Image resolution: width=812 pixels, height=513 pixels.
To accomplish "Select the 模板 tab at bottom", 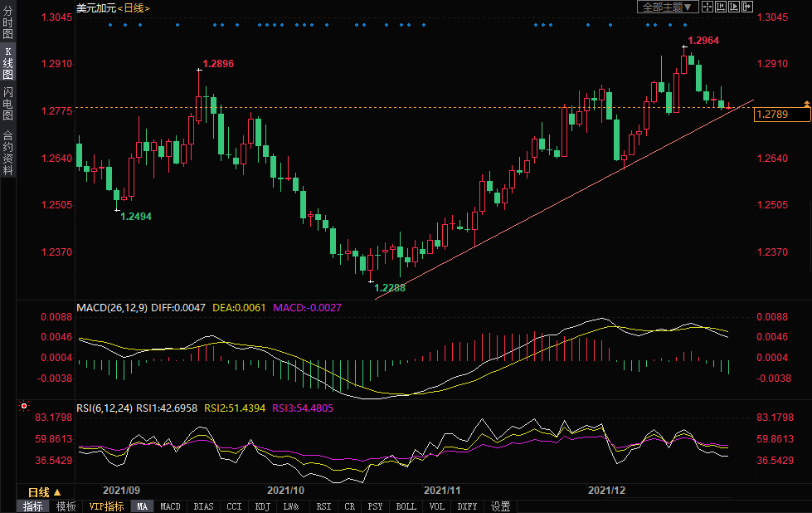I will click(66, 506).
